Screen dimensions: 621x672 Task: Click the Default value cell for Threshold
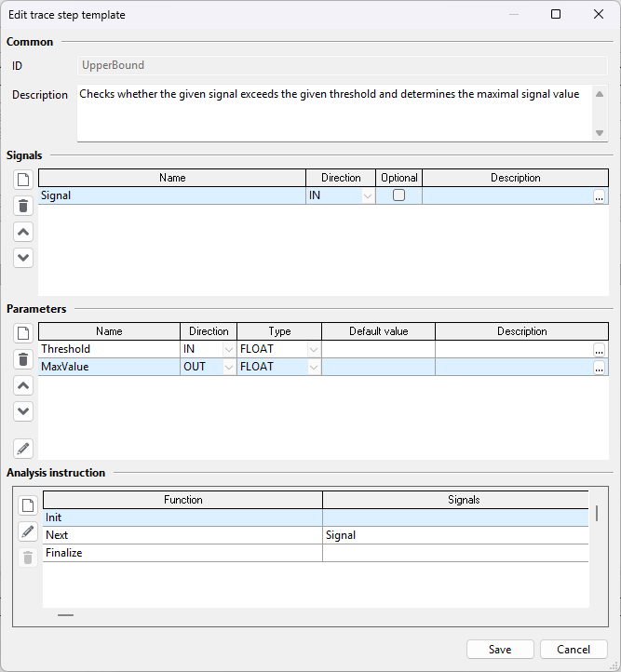click(x=378, y=349)
